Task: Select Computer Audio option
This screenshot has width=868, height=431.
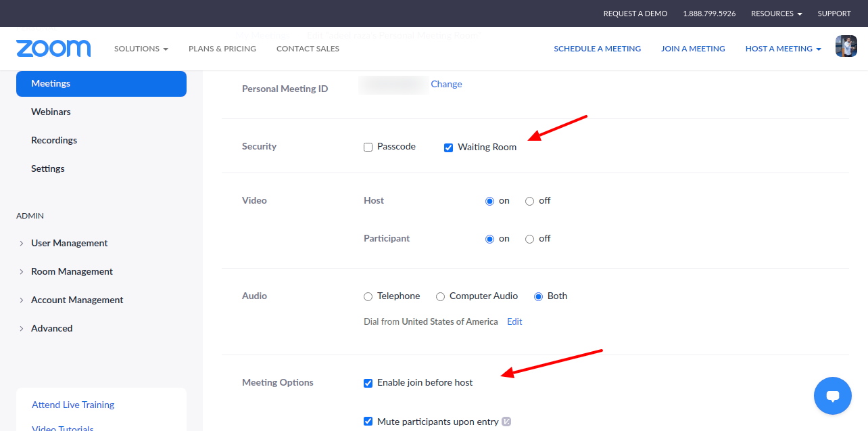Action: tap(440, 296)
